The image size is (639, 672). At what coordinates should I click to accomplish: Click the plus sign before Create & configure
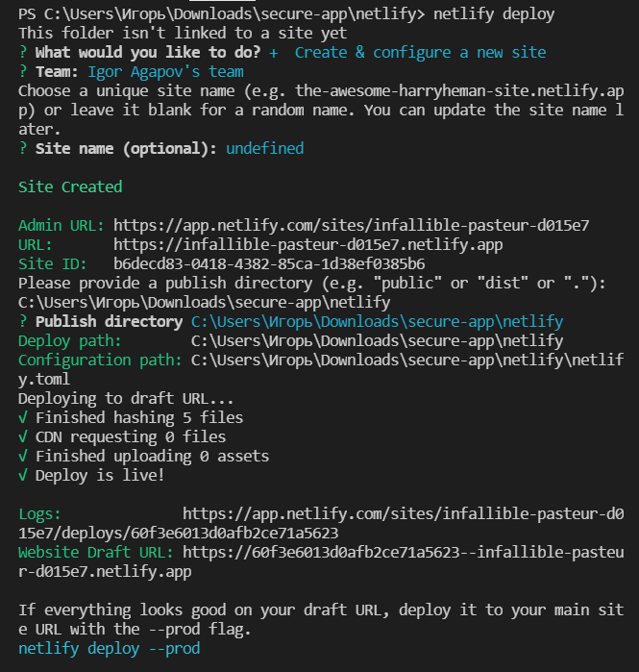pos(275,53)
